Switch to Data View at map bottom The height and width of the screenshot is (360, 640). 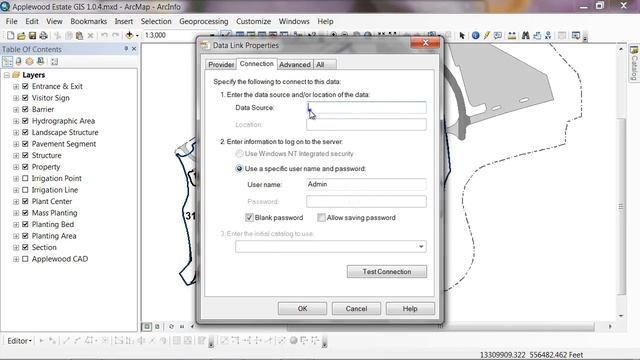(x=147, y=327)
